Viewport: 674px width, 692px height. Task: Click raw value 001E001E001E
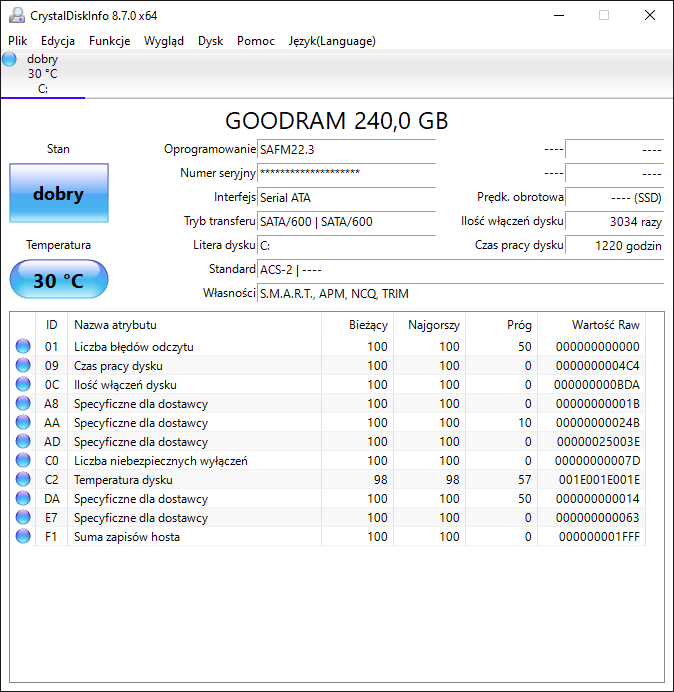[x=599, y=480]
